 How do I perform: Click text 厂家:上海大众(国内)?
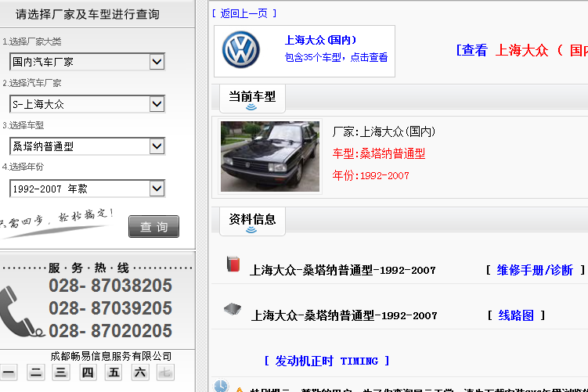click(x=384, y=131)
